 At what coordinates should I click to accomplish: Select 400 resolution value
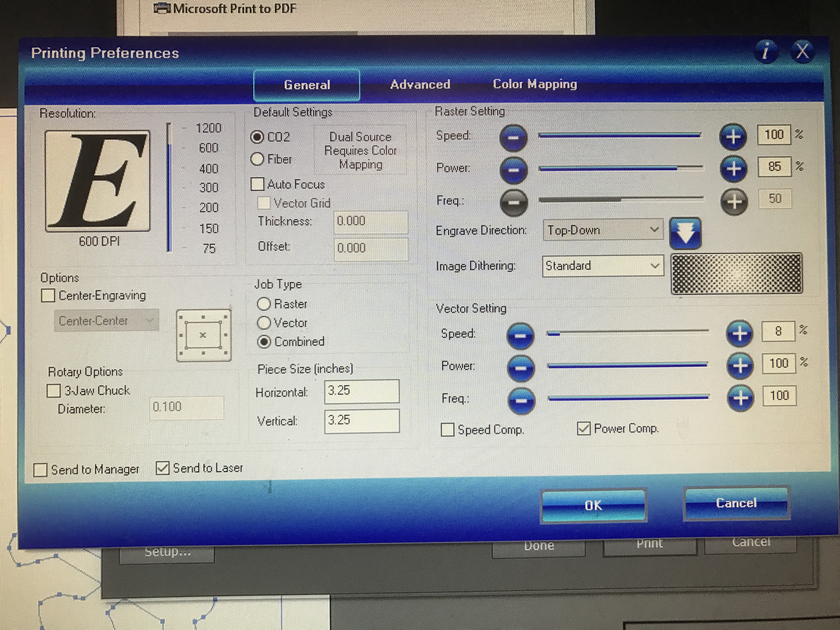click(x=209, y=168)
